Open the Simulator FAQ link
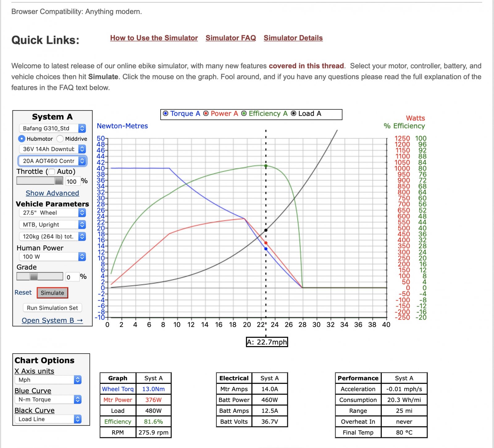This screenshot has width=494, height=448. pyautogui.click(x=231, y=38)
